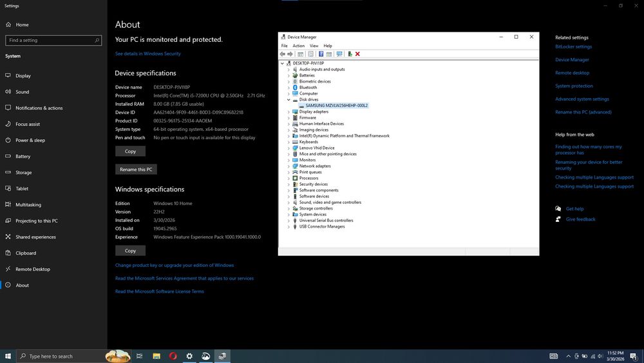The image size is (644, 363).
Task: Click the Give feedback icon
Action: [x=558, y=219]
